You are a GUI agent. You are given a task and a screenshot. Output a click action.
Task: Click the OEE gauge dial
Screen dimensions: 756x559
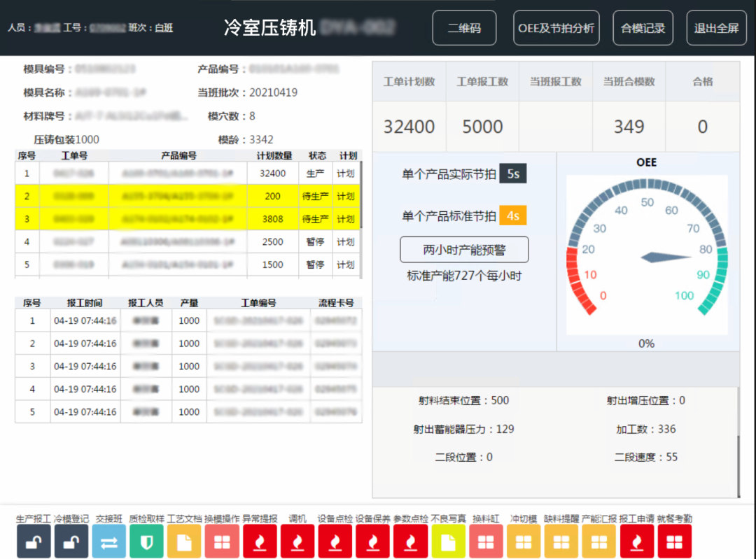coord(647,255)
